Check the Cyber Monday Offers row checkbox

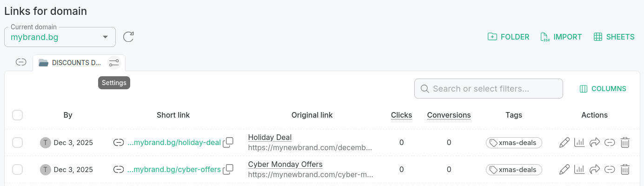[x=18, y=170]
